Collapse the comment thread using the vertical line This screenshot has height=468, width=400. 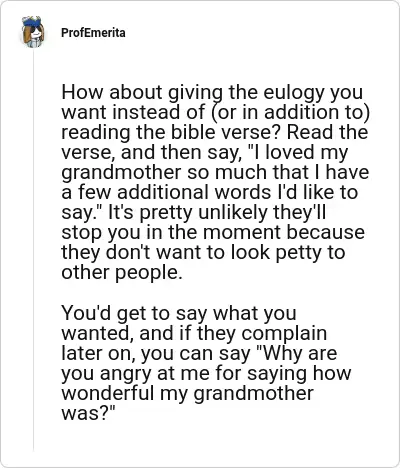[33, 250]
